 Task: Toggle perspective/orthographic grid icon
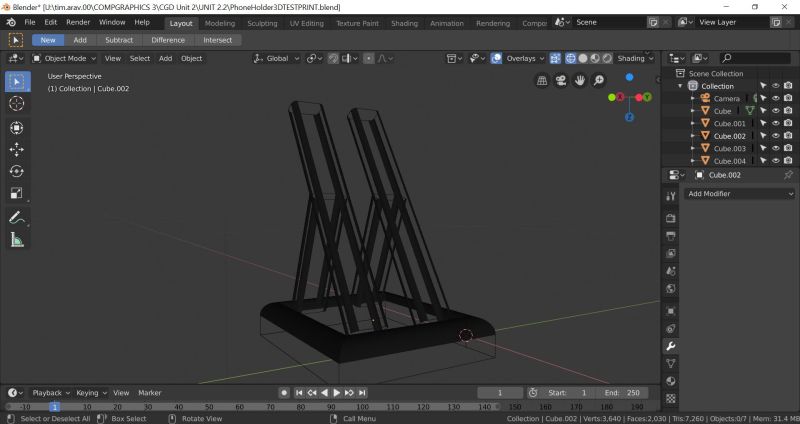tap(542, 81)
